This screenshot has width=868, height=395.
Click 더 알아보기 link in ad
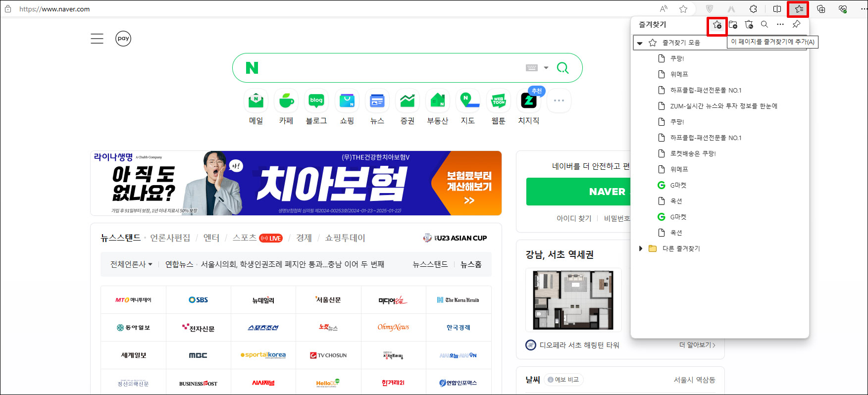click(x=697, y=345)
